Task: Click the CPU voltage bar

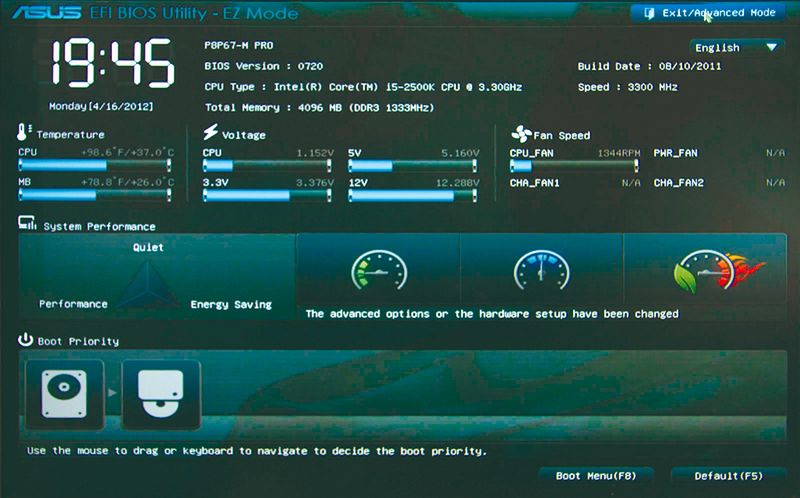Action: [267, 165]
